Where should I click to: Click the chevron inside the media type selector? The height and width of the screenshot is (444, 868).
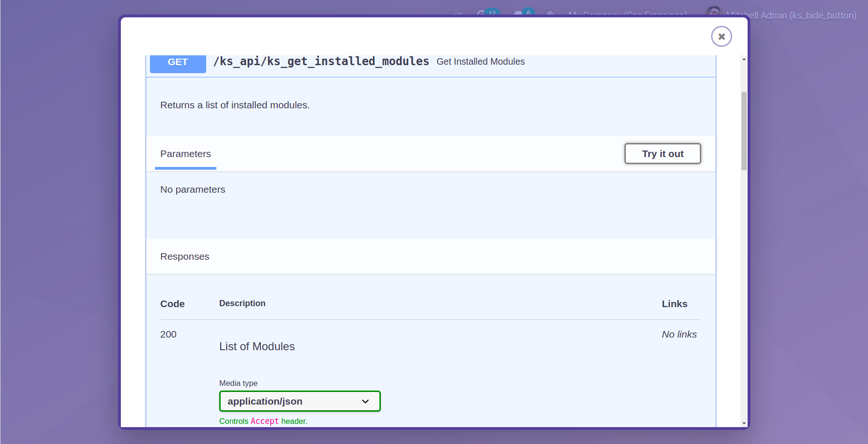click(x=365, y=401)
